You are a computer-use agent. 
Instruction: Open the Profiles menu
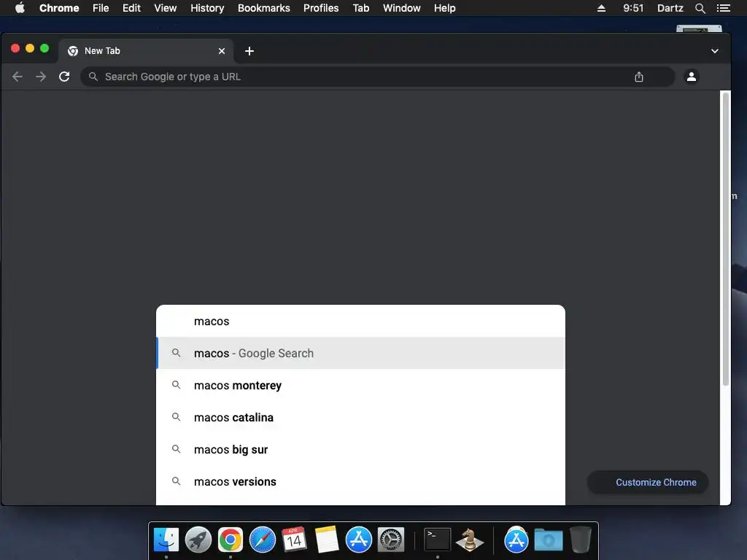[x=321, y=8]
